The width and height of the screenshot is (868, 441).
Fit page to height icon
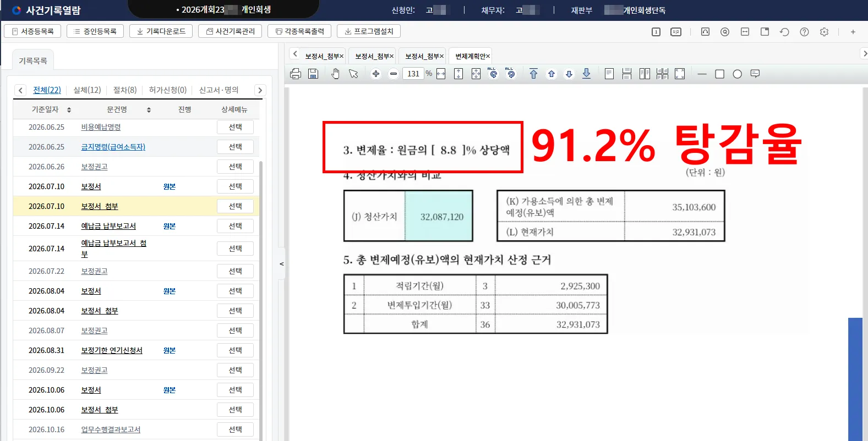[458, 74]
